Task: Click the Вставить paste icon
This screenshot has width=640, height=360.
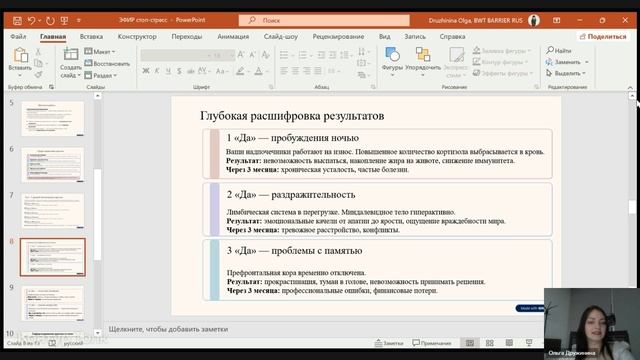Action: pos(20,55)
